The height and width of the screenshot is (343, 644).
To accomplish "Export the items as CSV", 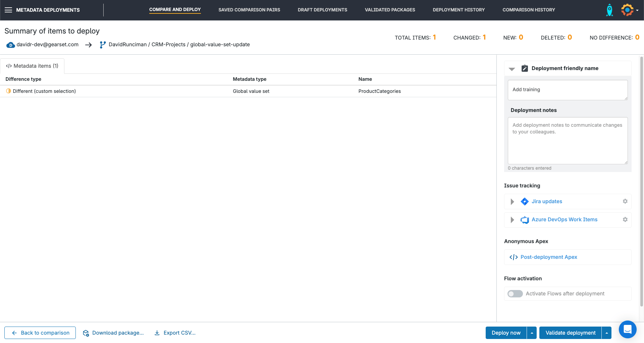I will 174,333.
